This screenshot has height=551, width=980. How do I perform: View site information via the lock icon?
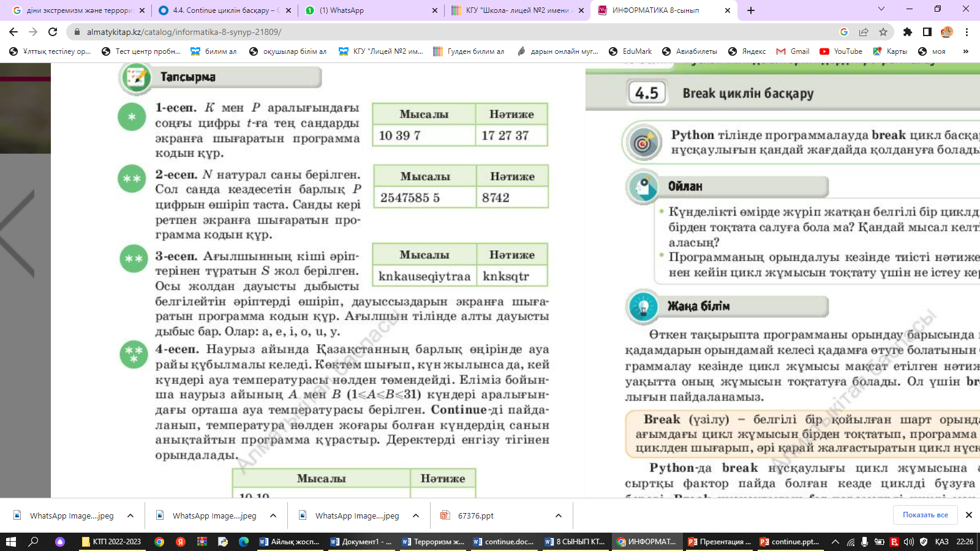pyautogui.click(x=77, y=32)
